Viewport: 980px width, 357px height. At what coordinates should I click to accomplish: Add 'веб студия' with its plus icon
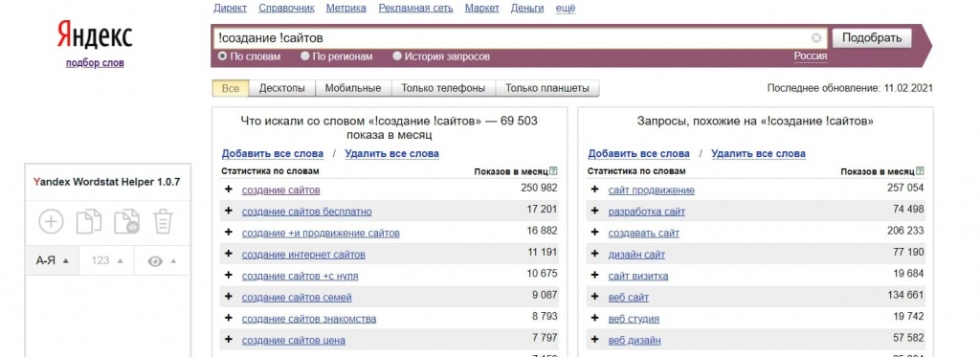[594, 318]
